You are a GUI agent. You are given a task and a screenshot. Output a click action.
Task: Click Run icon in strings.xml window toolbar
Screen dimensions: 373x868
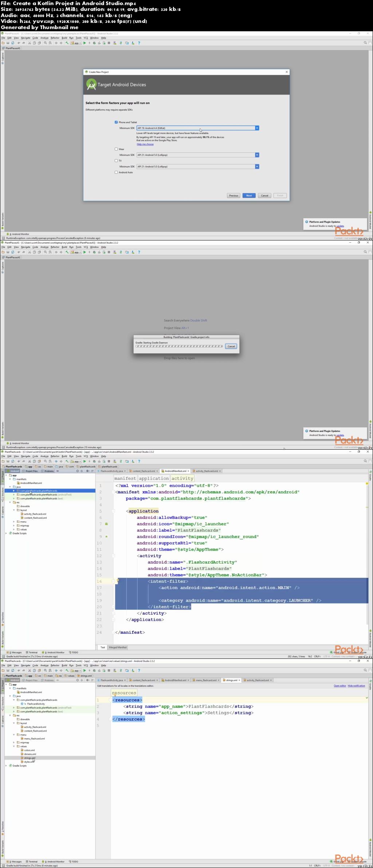(85, 670)
